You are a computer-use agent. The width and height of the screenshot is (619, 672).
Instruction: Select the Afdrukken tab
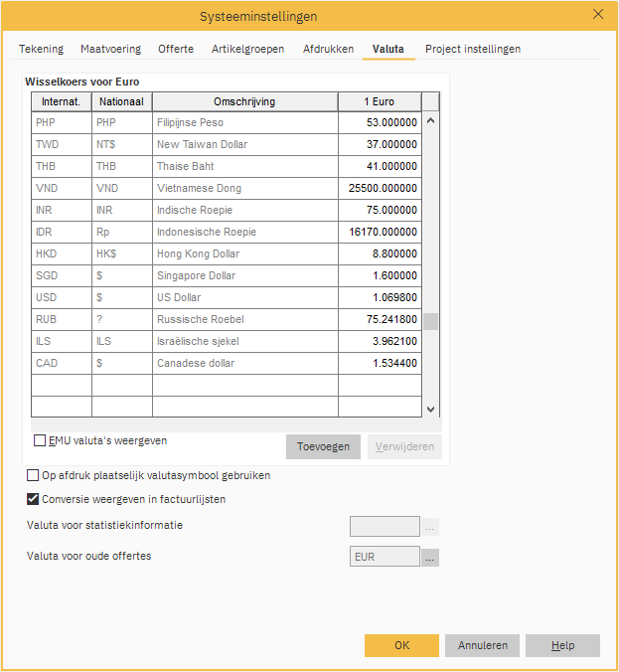(328, 49)
